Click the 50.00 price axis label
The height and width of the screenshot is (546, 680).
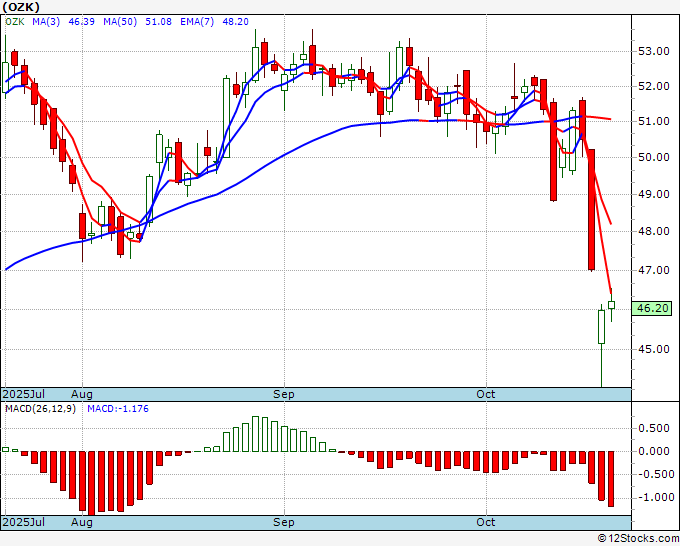click(654, 157)
